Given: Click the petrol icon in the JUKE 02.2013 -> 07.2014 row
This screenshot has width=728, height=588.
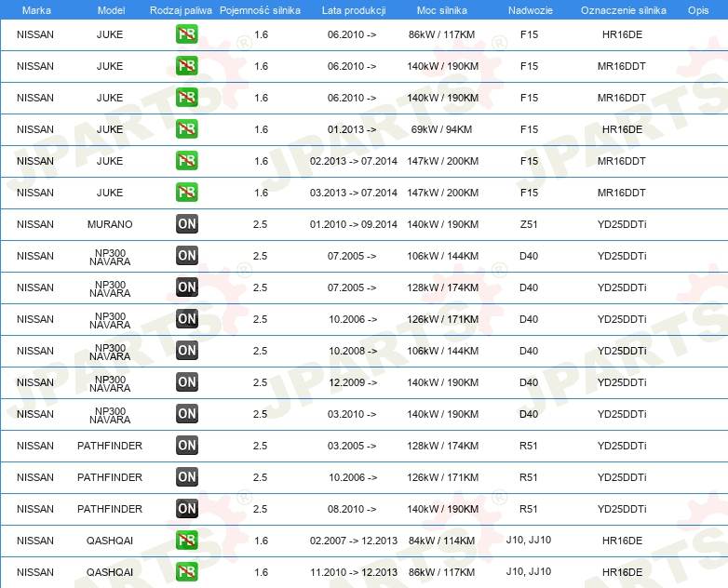Looking at the screenshot, I should 186,161.
